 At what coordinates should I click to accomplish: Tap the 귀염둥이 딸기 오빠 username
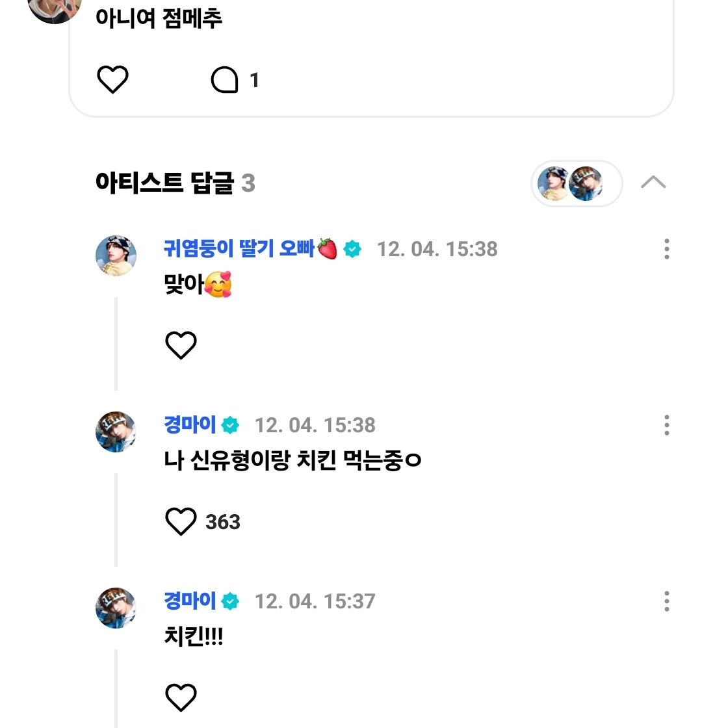tap(239, 248)
